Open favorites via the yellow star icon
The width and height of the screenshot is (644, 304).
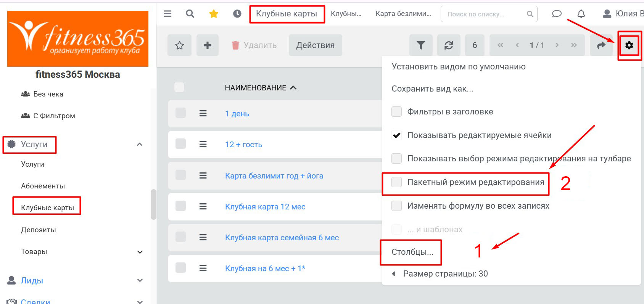click(x=214, y=14)
